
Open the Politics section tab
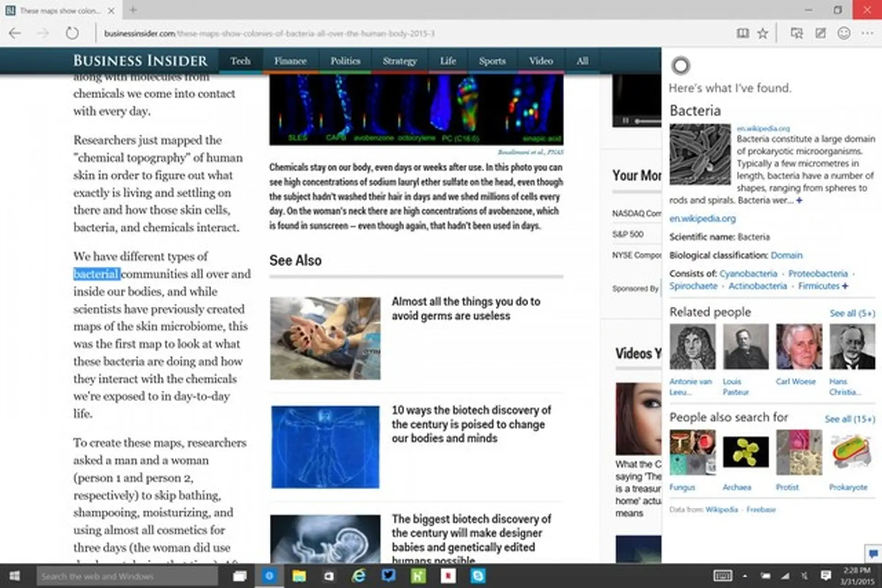(345, 61)
